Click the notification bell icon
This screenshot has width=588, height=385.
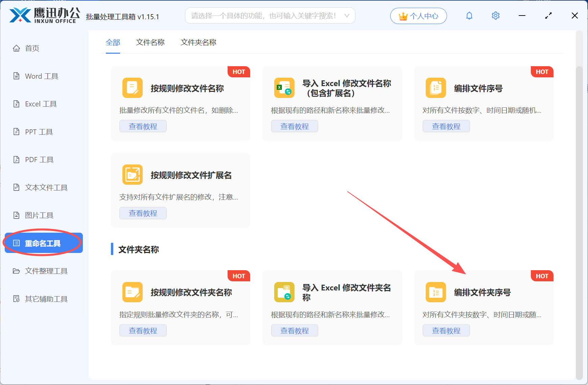coord(469,15)
